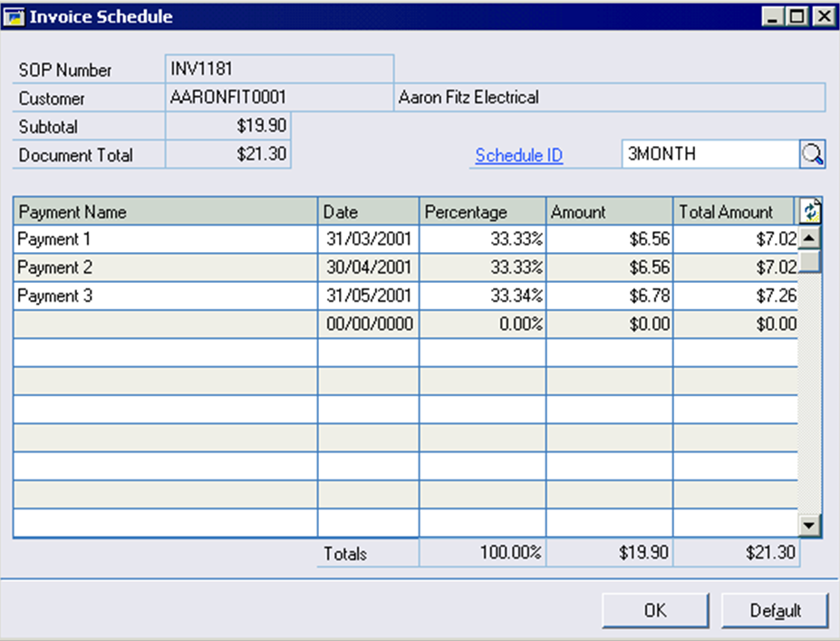Viewport: 840px width, 641px height.
Task: Click the 00/00/0000 empty date cell
Action: [x=368, y=324]
